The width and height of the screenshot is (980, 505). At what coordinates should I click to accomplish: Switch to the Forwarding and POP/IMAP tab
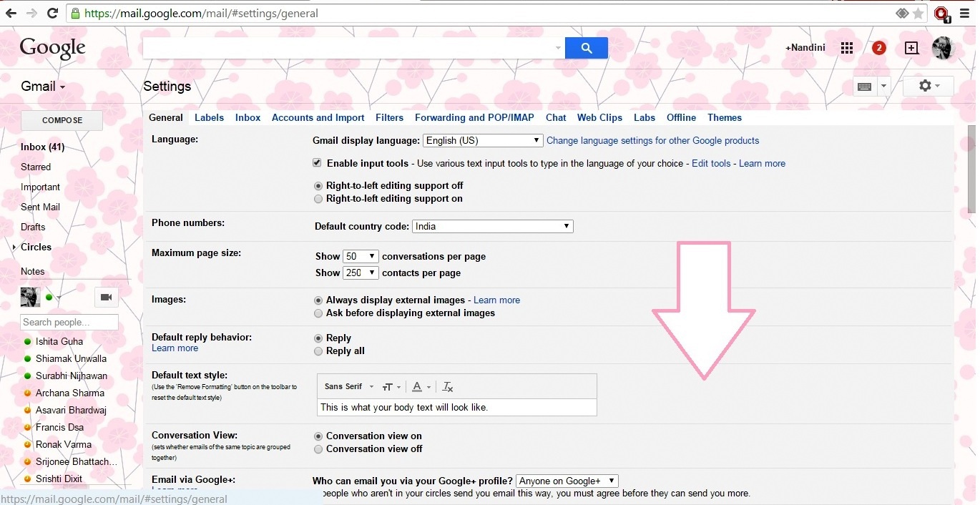tap(474, 117)
